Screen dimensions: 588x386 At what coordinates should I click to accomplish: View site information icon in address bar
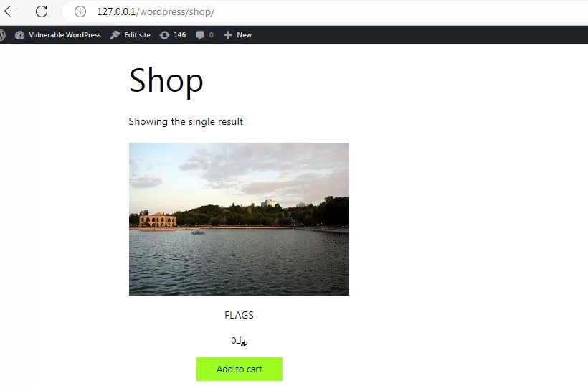pos(80,12)
